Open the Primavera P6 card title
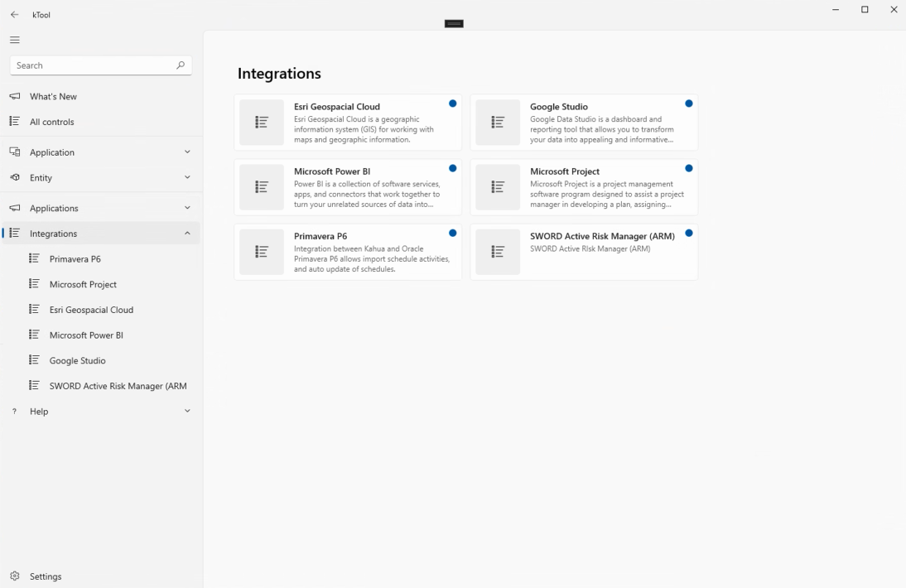 [320, 236]
